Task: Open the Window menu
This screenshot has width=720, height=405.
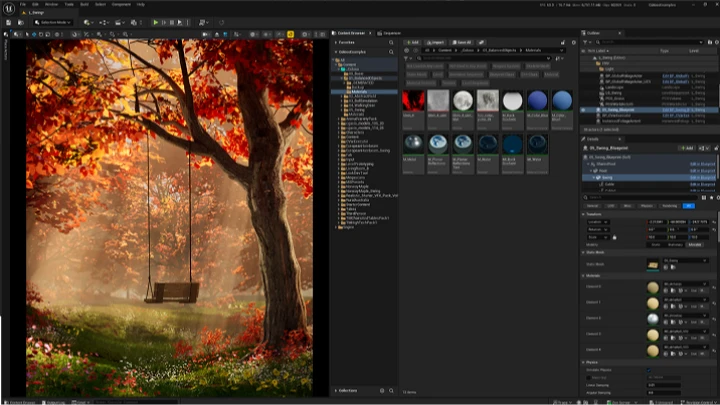Action: (x=51, y=4)
